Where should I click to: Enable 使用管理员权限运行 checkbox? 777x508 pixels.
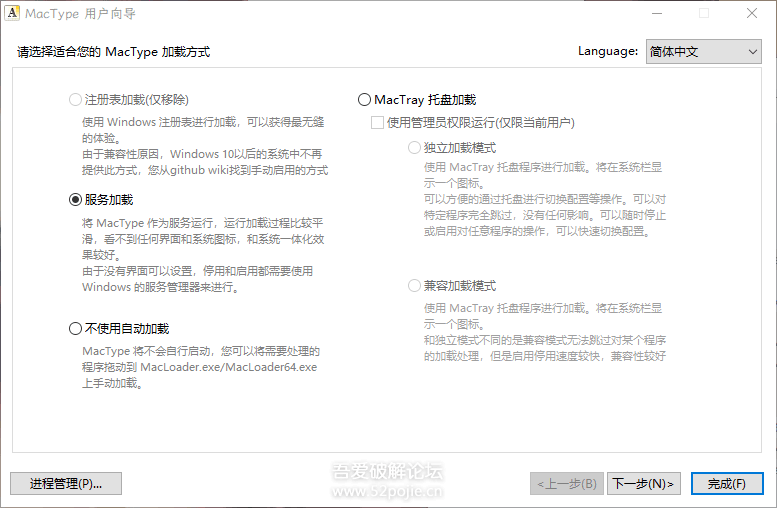377,123
